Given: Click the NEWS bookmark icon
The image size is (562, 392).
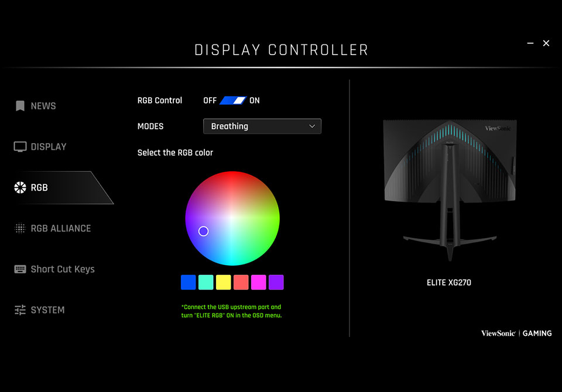Looking at the screenshot, I should pos(20,106).
